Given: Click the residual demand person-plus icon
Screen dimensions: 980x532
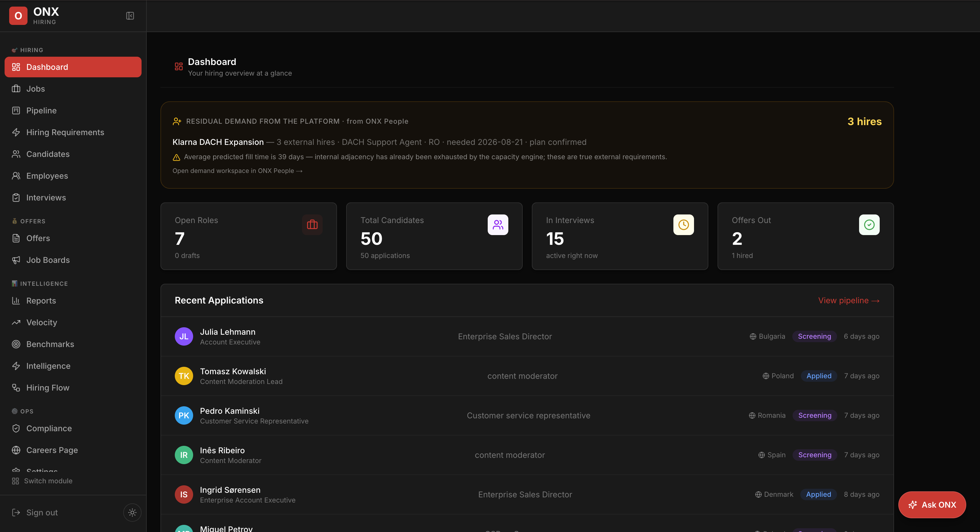Looking at the screenshot, I should coord(177,121).
